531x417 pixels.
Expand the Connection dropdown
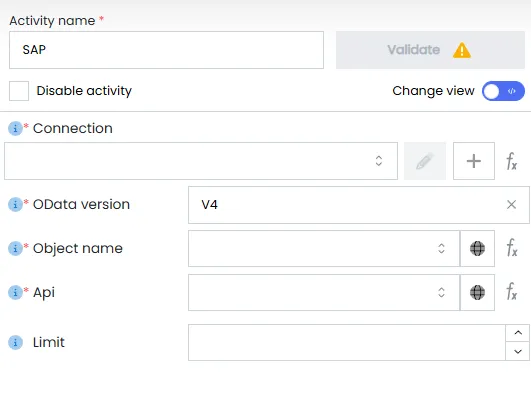point(201,161)
